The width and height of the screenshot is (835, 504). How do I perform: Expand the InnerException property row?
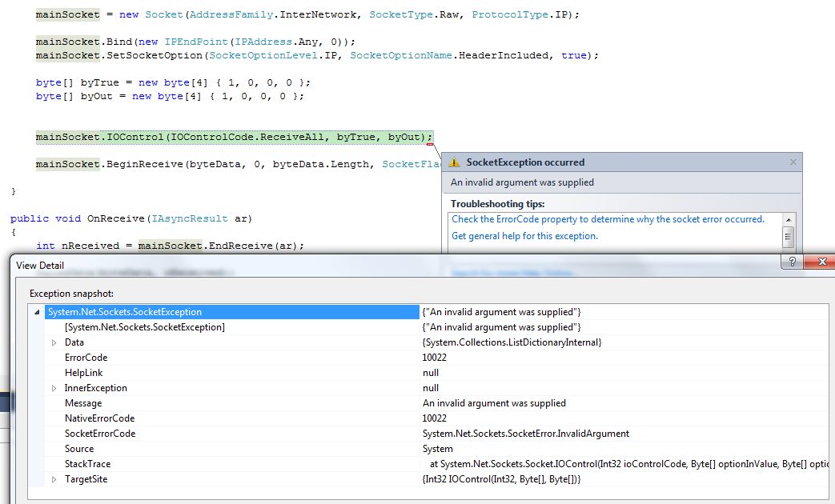[x=54, y=389]
